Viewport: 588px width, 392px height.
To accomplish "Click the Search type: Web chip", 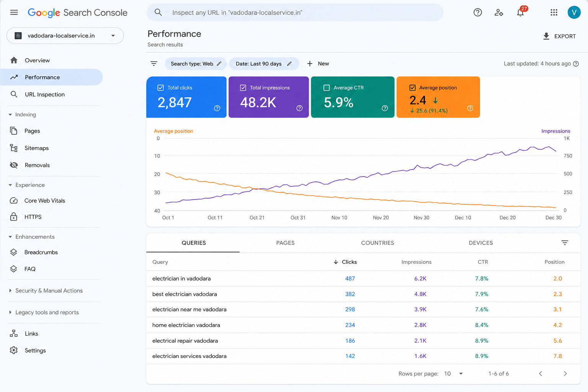I will point(196,64).
